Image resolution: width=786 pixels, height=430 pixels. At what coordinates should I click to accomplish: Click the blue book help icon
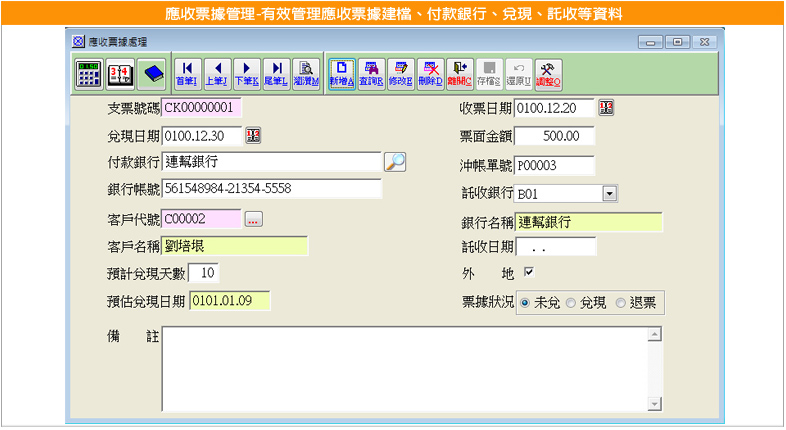point(151,73)
